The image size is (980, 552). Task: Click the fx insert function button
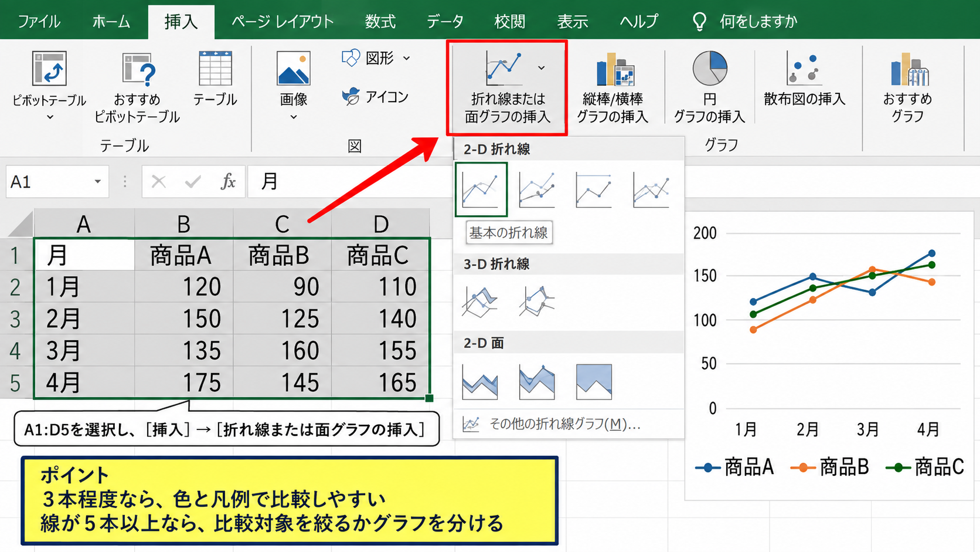[228, 182]
